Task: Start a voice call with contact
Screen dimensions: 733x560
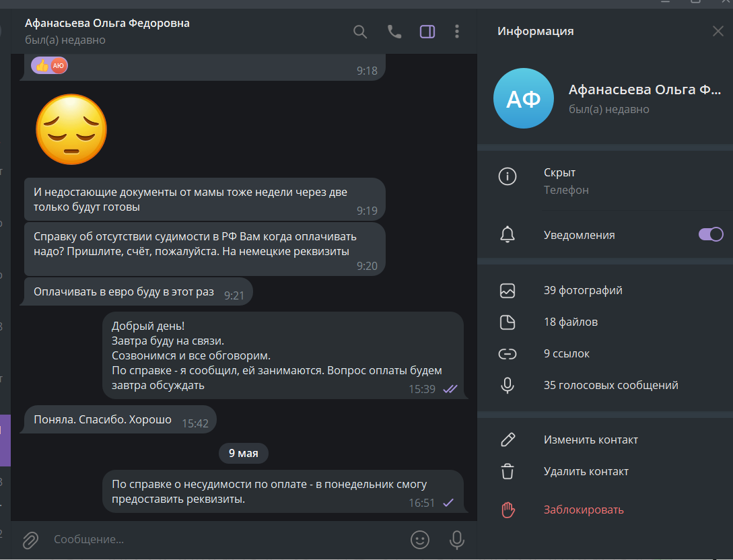Action: (394, 32)
